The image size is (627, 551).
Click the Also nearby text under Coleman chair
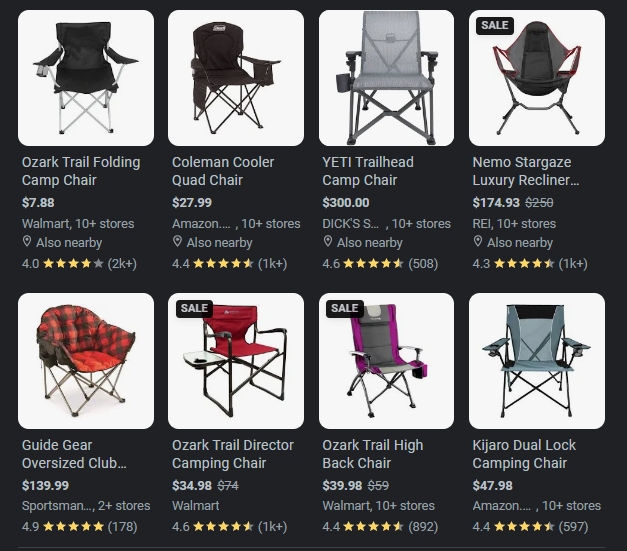coord(219,243)
